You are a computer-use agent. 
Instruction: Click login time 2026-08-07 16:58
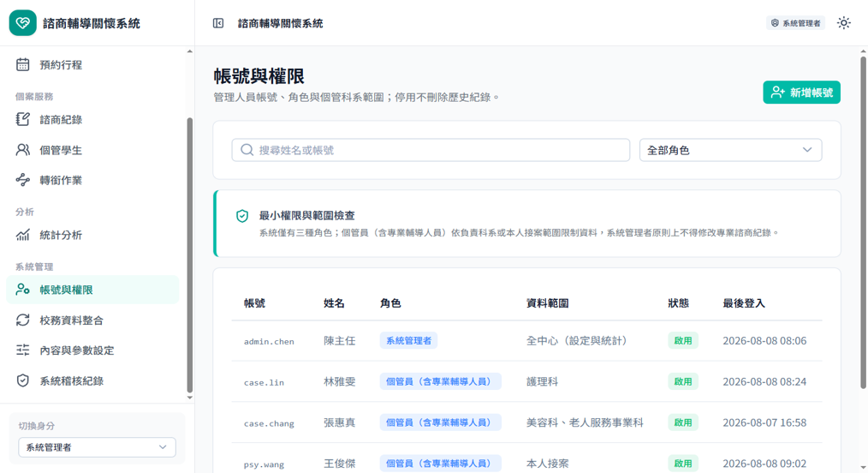click(x=764, y=422)
